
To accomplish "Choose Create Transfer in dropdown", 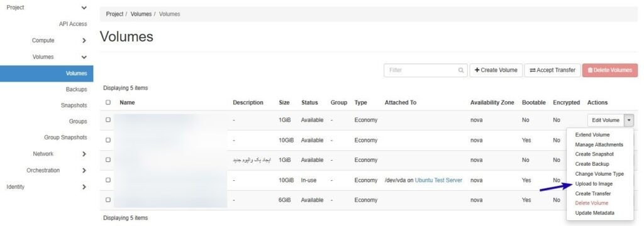I will tap(592, 193).
